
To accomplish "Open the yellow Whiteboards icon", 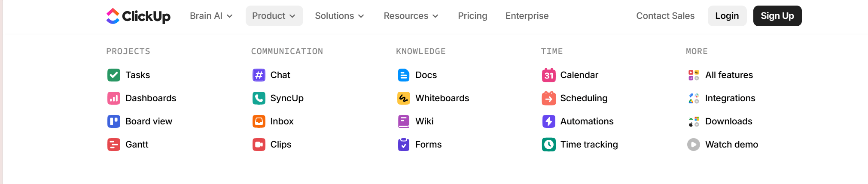I will click(404, 98).
